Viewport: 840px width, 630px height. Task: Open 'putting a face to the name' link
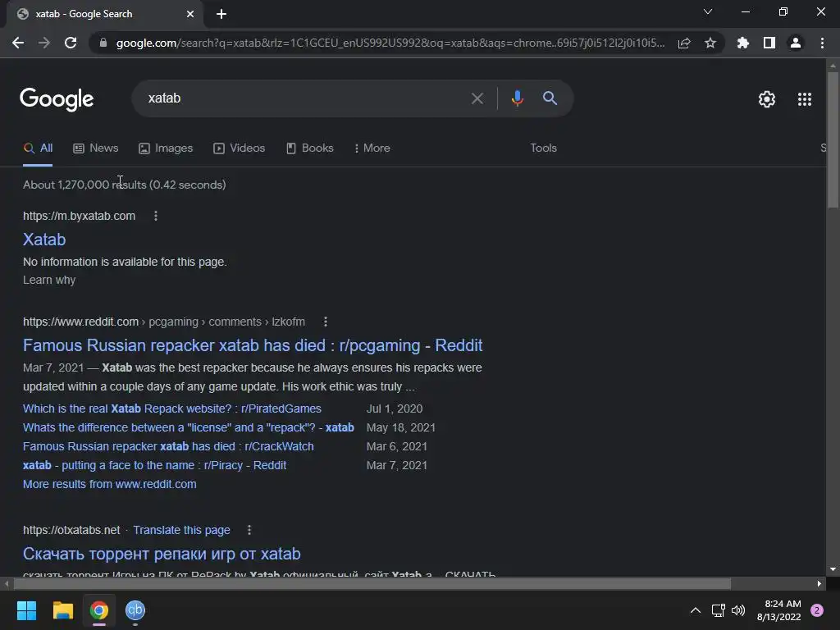pos(154,465)
